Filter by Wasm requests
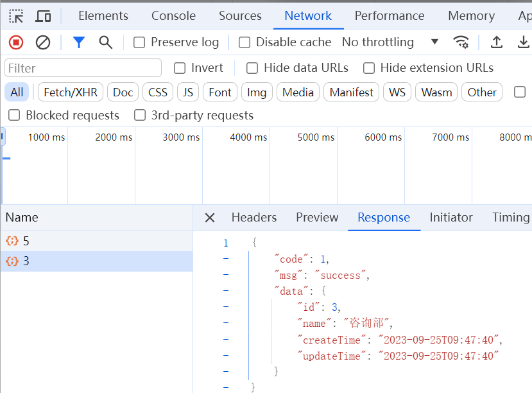The image size is (532, 393). click(436, 92)
